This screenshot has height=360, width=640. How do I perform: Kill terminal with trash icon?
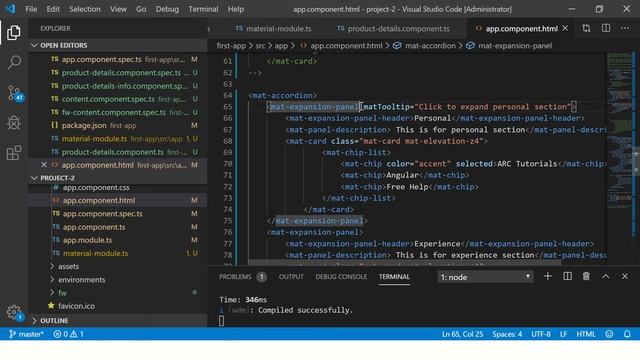tap(586, 276)
